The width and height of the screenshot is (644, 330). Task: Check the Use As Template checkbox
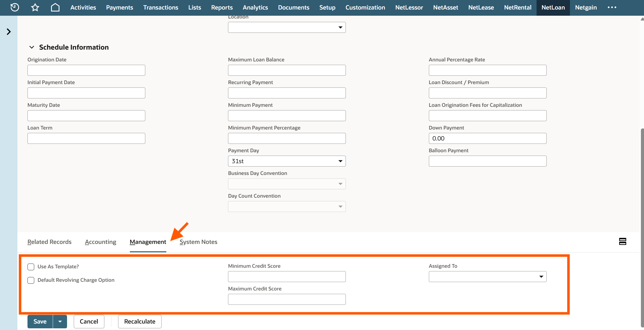(x=31, y=267)
